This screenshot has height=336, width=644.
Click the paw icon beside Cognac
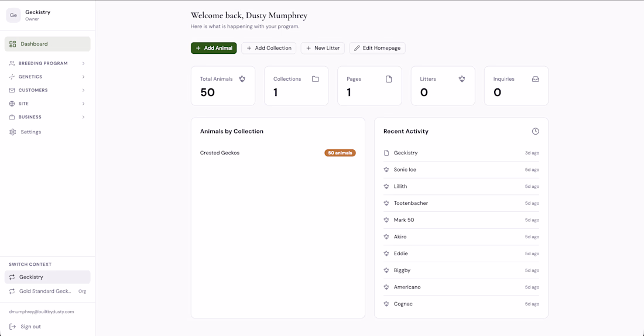[x=386, y=304]
